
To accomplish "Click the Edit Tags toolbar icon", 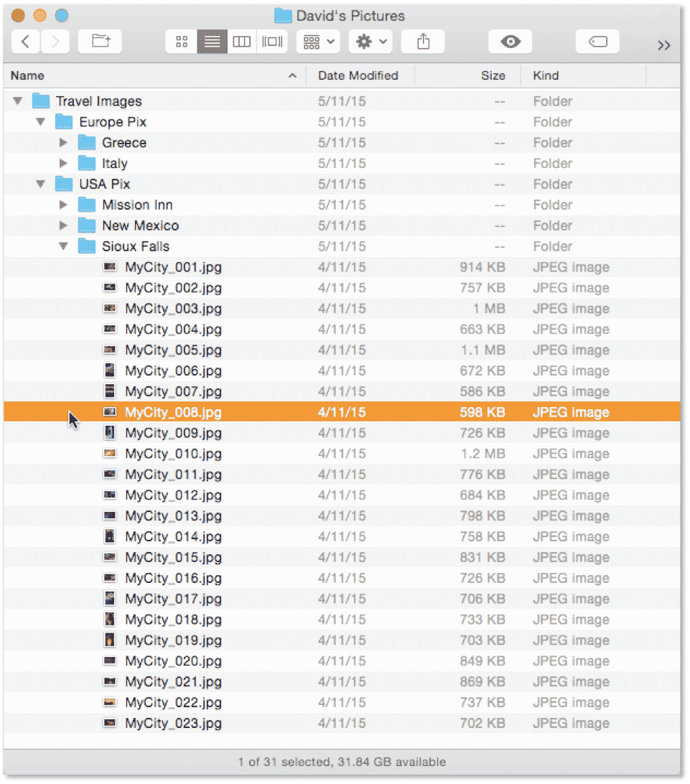I will click(597, 42).
